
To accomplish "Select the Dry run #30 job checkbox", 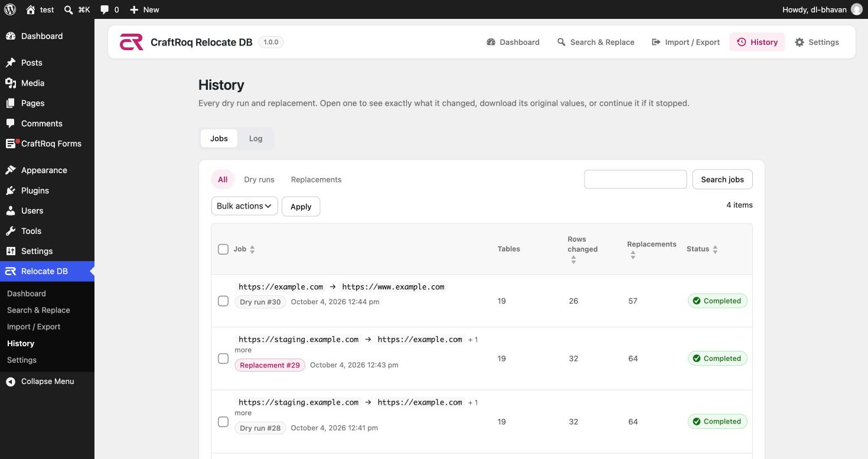I will click(x=223, y=301).
